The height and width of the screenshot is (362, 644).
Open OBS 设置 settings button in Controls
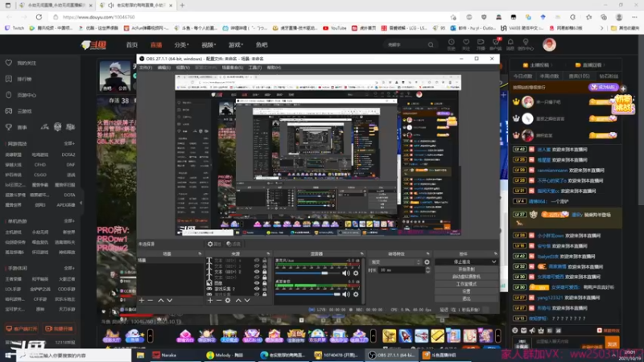[466, 291]
